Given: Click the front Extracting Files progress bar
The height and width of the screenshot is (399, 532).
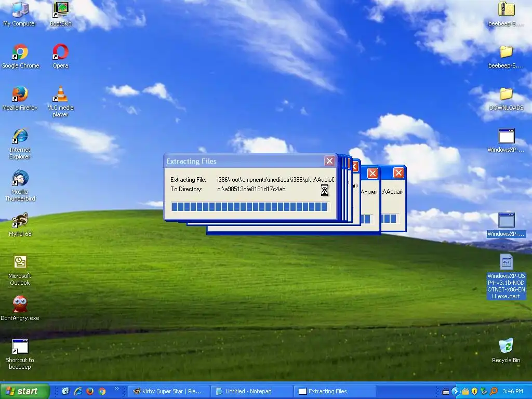Looking at the screenshot, I should coord(250,207).
